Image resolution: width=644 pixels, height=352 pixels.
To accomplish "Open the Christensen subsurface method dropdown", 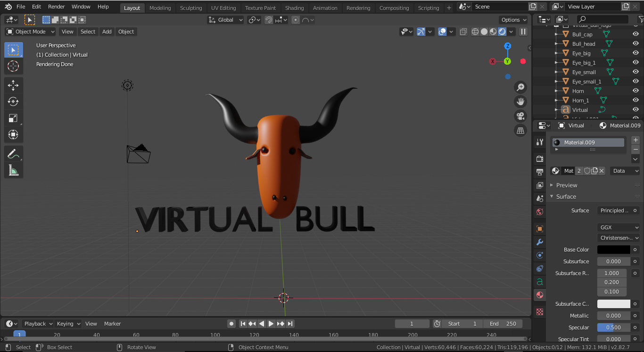I will pos(619,238).
